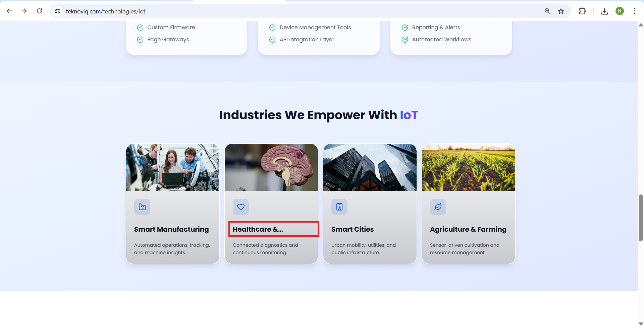The image size is (644, 327).
Task: Open the extensions puzzle icon
Action: pos(582,11)
